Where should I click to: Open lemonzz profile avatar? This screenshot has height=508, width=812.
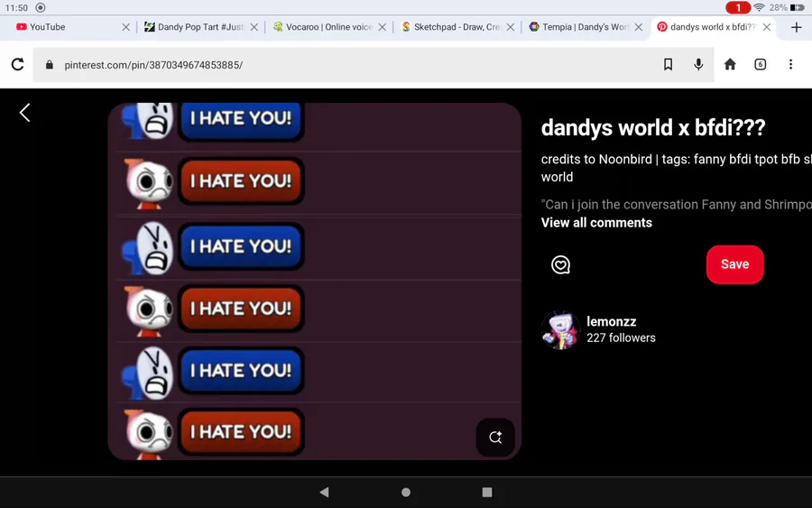[x=560, y=330]
